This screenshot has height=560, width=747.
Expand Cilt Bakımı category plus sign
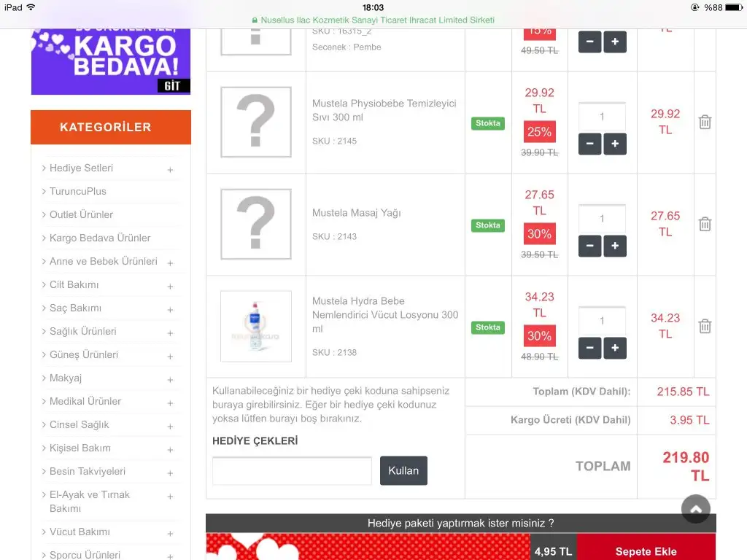pos(170,286)
